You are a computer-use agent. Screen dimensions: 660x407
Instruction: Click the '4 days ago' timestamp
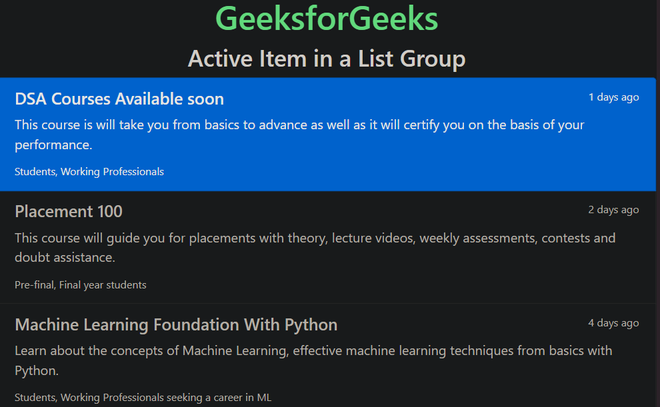click(613, 323)
